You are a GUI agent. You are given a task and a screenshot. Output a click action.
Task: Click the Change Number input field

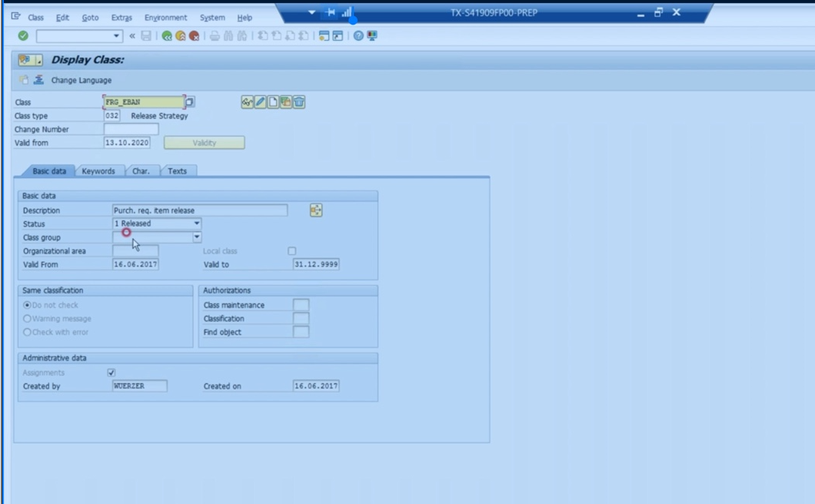coord(131,129)
